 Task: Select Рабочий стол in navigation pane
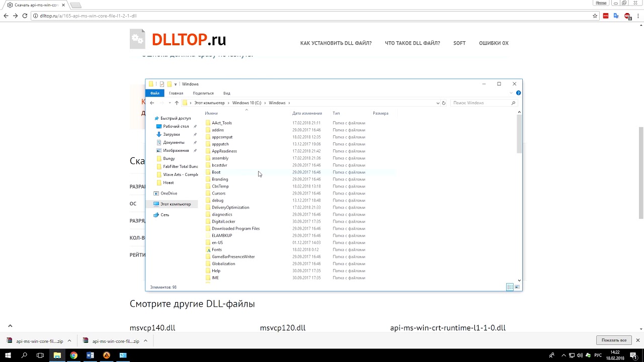176,126
